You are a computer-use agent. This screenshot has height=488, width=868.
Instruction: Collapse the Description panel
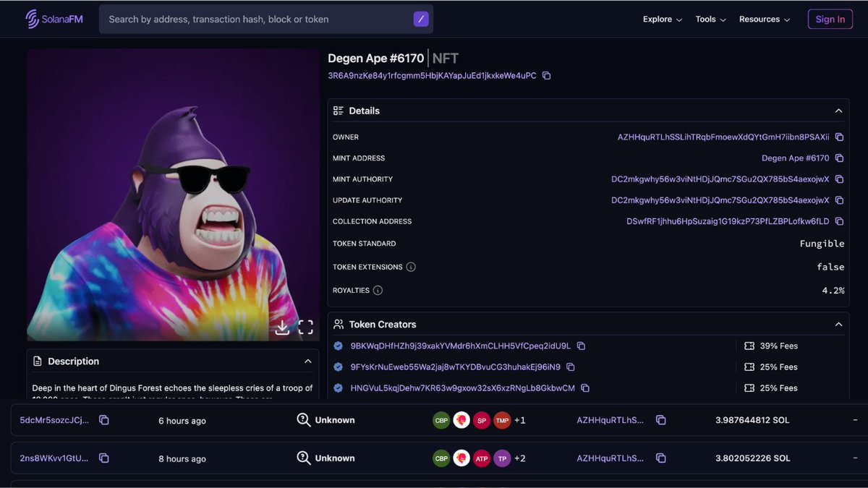pos(307,361)
